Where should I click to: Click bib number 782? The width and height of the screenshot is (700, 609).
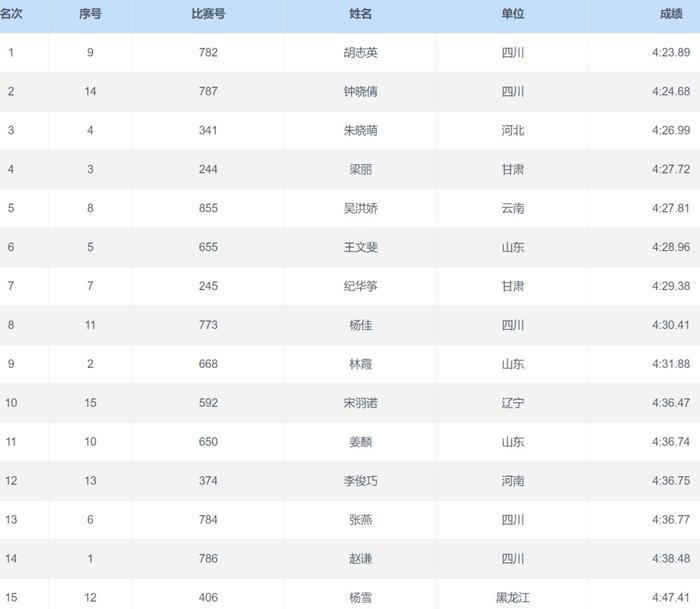click(208, 53)
